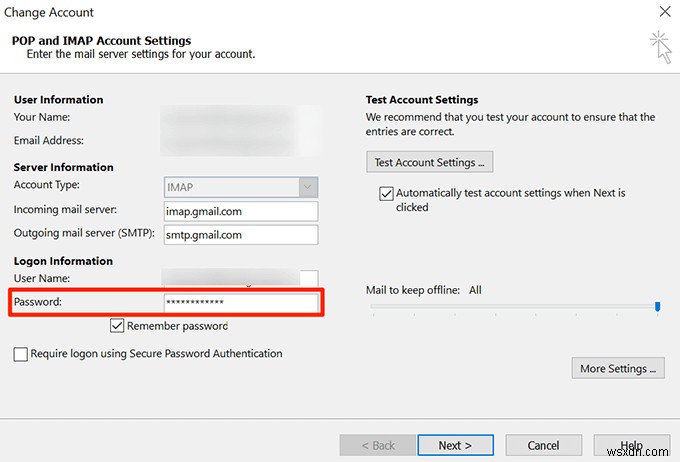Image resolution: width=680 pixels, height=462 pixels.
Task: Click the Email Address field
Action: 240,141
